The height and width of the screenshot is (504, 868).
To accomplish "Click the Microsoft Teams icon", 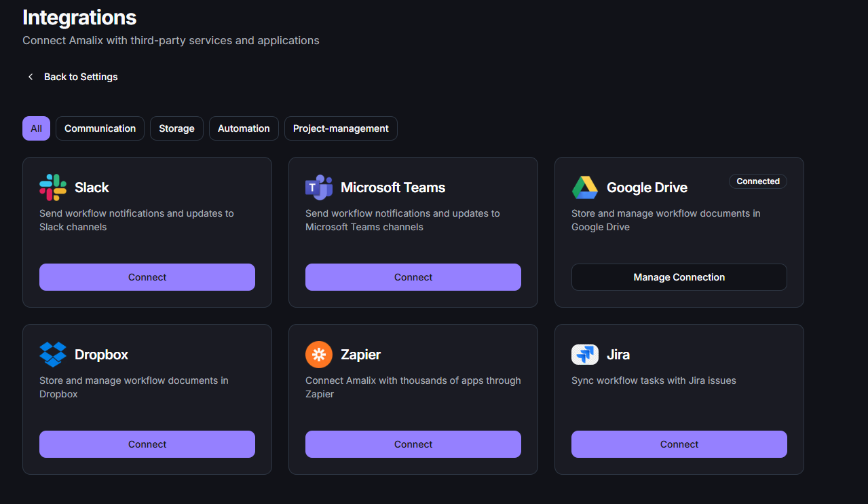I will [x=318, y=187].
